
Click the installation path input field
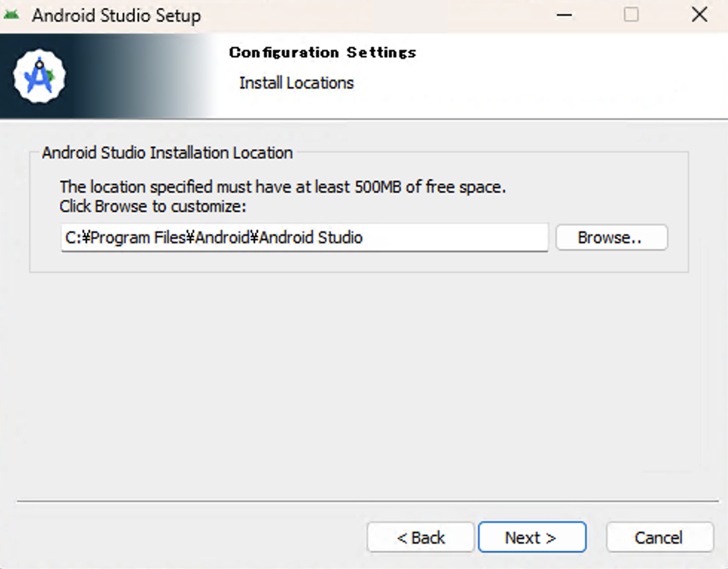(305, 237)
